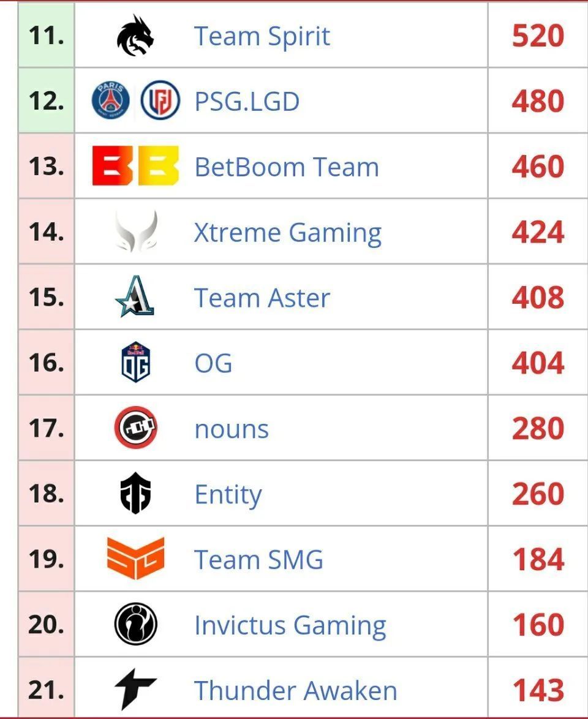
Task: Open the Team Spirit team link
Action: [262, 36]
